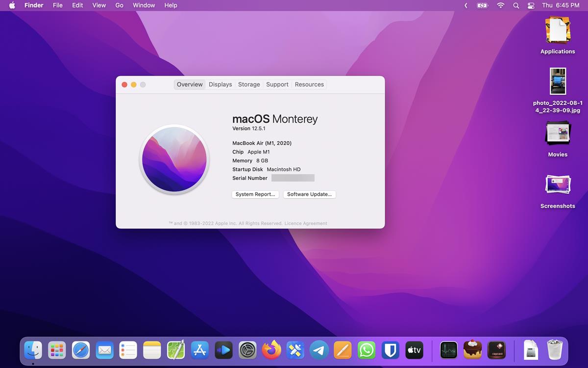Open the Apple menu

click(12, 5)
